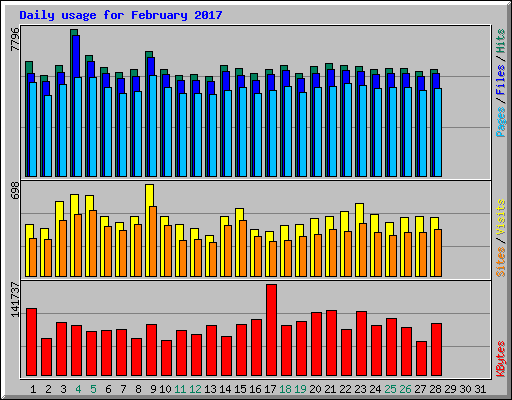Select the tallest red KBytes bar, day 17
The height and width of the screenshot is (400, 512).
(x=271, y=330)
